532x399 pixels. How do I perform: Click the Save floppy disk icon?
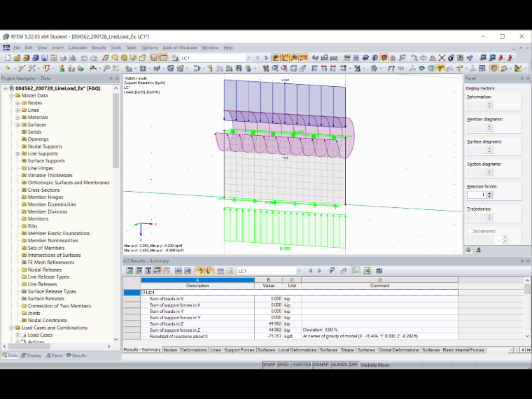[44, 58]
